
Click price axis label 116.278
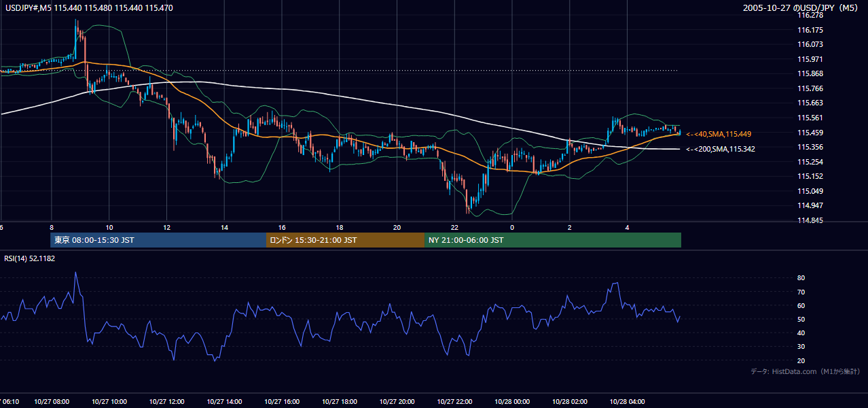[x=811, y=15]
